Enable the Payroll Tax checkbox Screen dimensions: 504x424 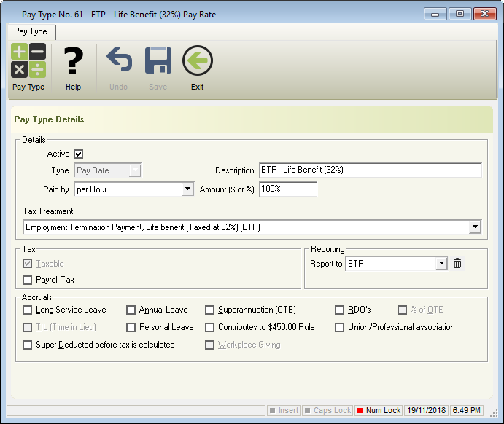27,280
